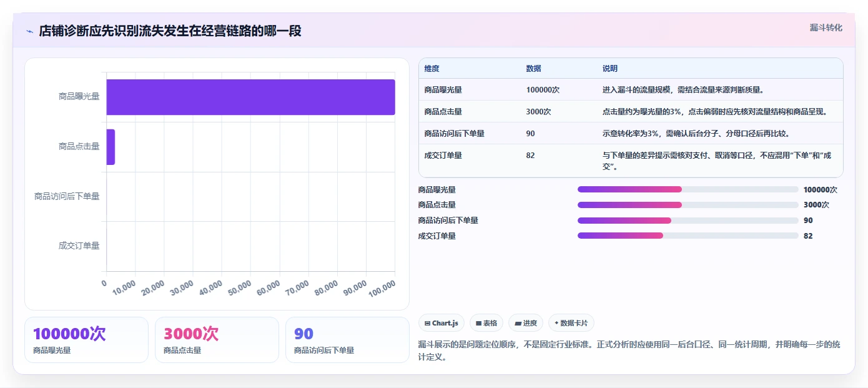Click the note 进入漏斗的流量规模，需结合流量来源判断质量
The width and height of the screenshot is (868, 388).
[x=683, y=89]
